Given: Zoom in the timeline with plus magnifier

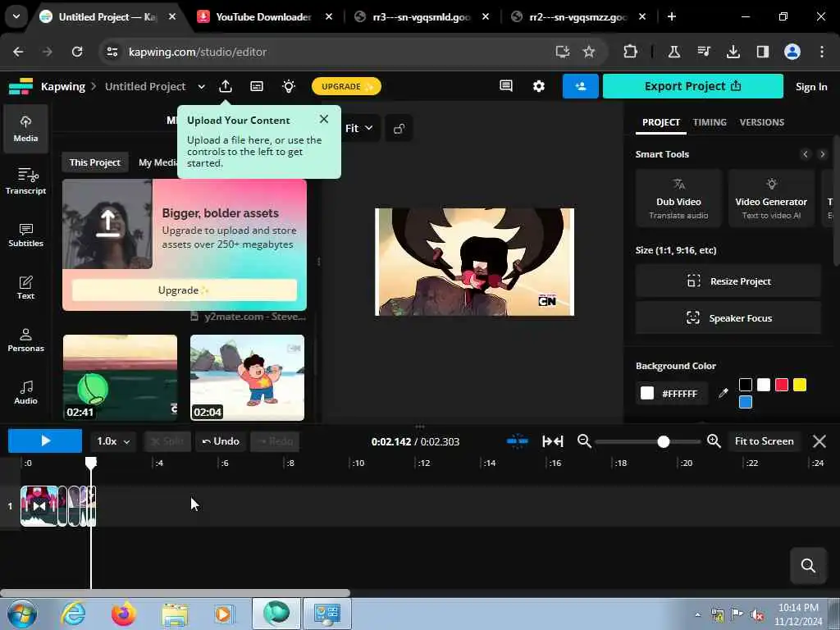Looking at the screenshot, I should (x=714, y=441).
